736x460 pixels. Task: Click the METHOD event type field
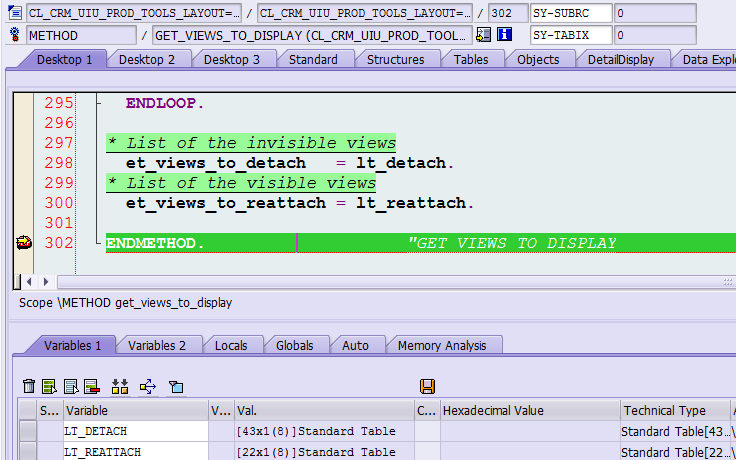coord(82,35)
